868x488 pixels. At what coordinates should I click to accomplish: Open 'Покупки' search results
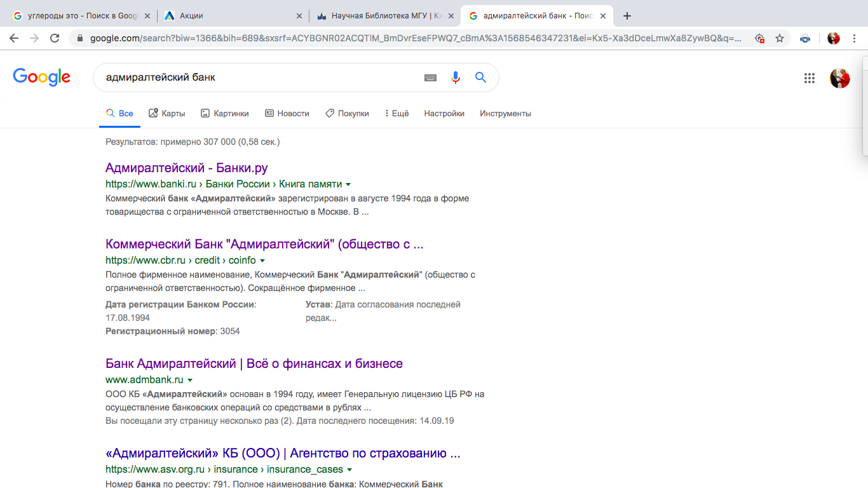tap(347, 113)
